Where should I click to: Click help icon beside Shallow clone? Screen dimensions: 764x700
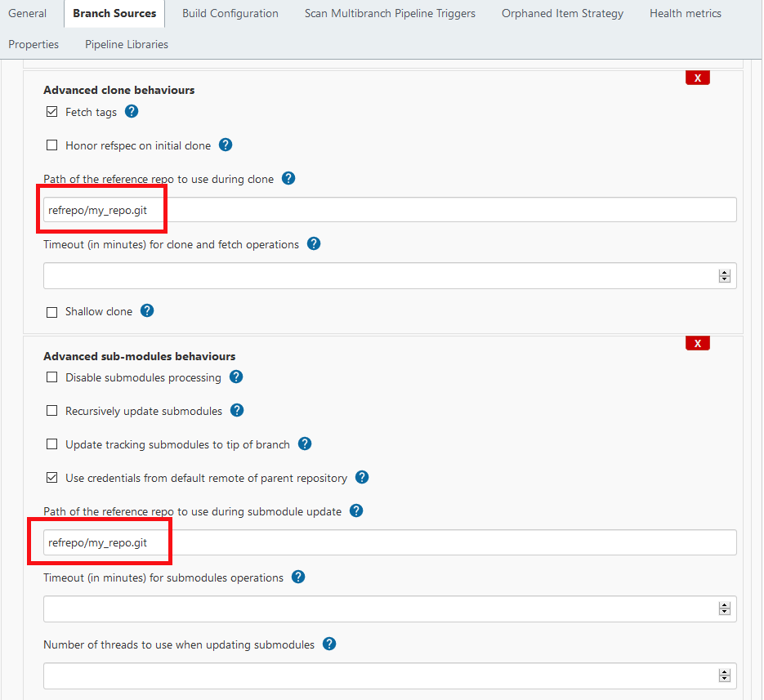(x=147, y=311)
